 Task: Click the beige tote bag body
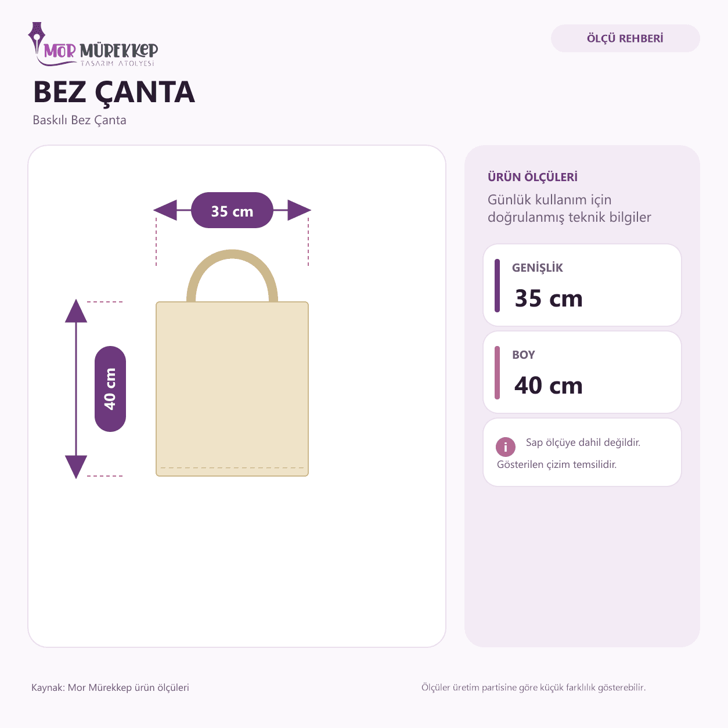tap(232, 389)
